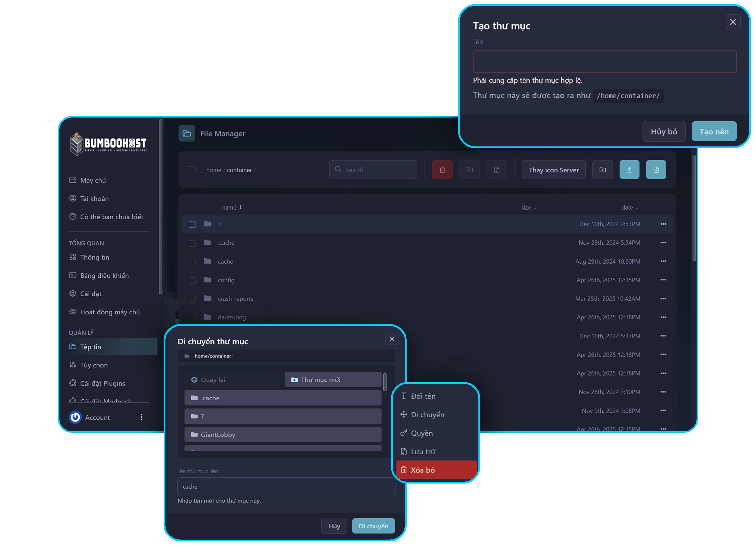Click the folder list scrollbar in move dialog

(x=385, y=382)
